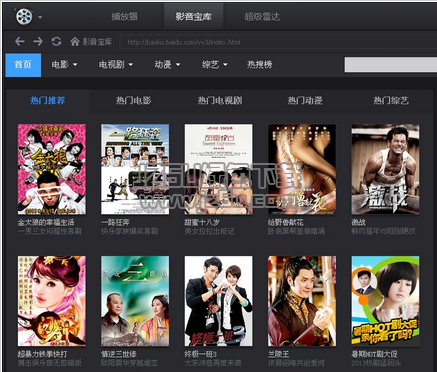Open 金太狼的幸福生活 poster
Viewport: 437px width, 372px height.
click(52, 169)
